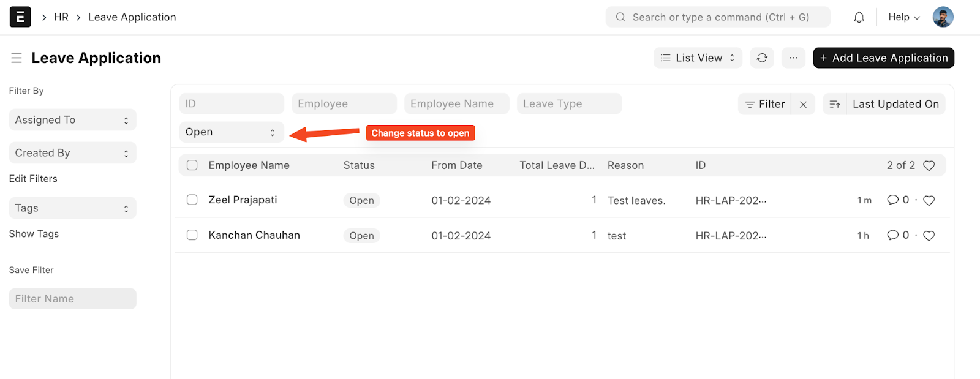Refresh the leave application list
980x379 pixels.
[762, 58]
